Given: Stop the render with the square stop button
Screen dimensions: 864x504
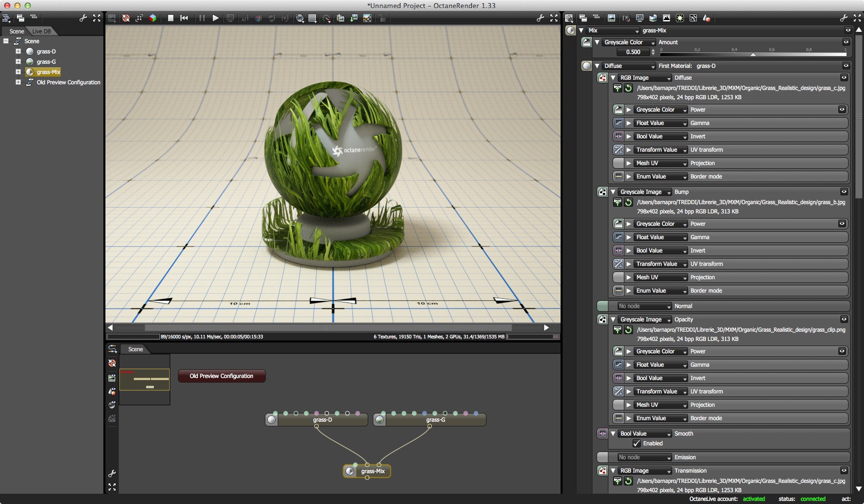Looking at the screenshot, I should (171, 18).
